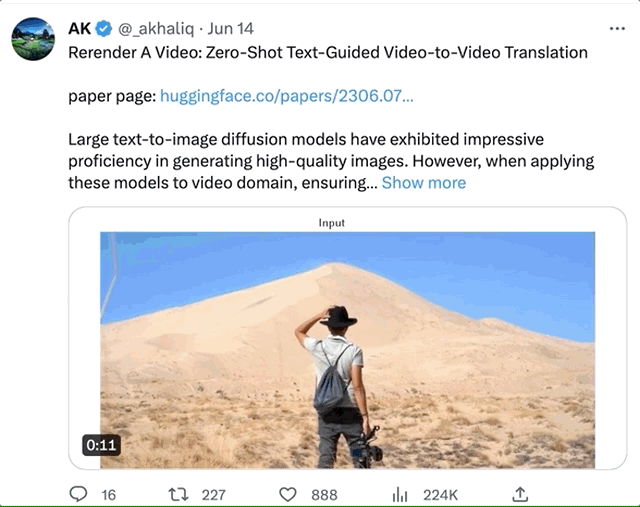Open the Jun 14 timestamp link
This screenshot has height=507, width=640.
click(x=231, y=29)
